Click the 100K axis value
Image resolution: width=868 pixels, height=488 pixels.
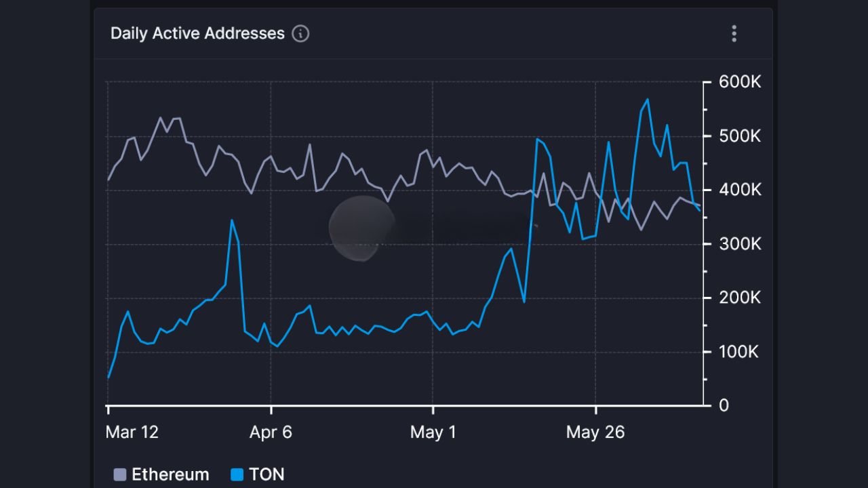[740, 352]
